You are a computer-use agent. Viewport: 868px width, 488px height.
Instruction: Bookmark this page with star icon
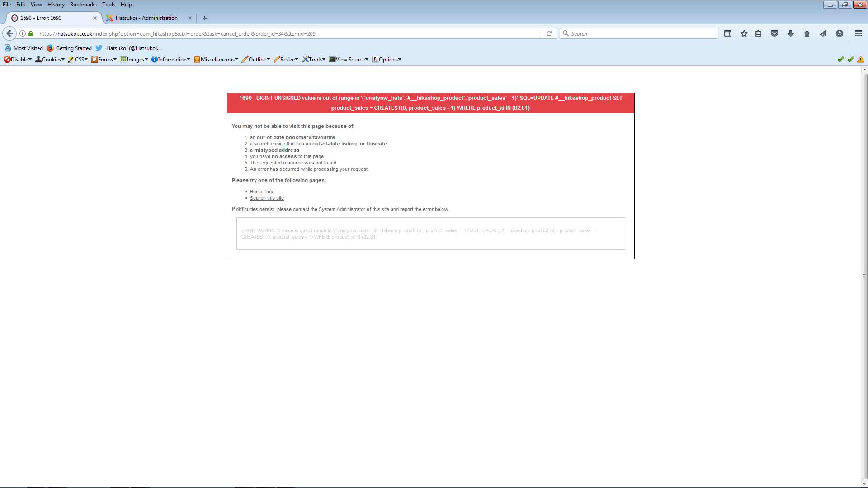click(744, 33)
